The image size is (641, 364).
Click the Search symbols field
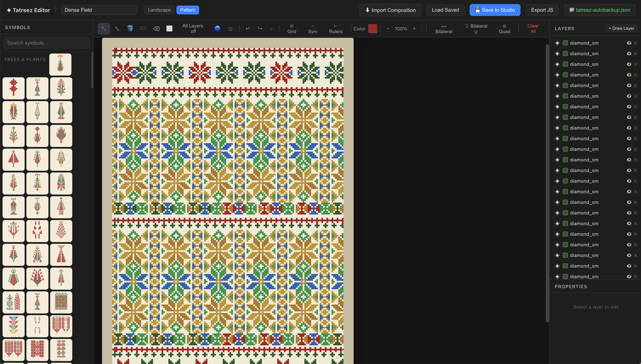[47, 43]
